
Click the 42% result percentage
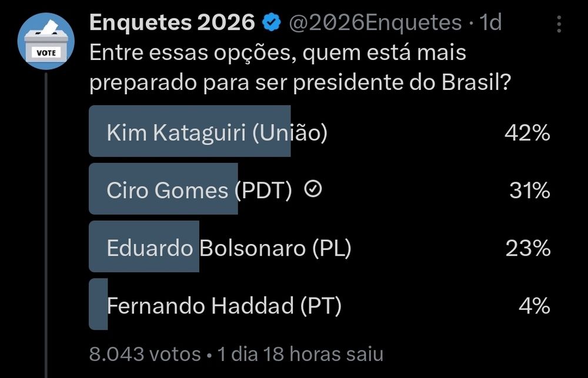point(527,133)
